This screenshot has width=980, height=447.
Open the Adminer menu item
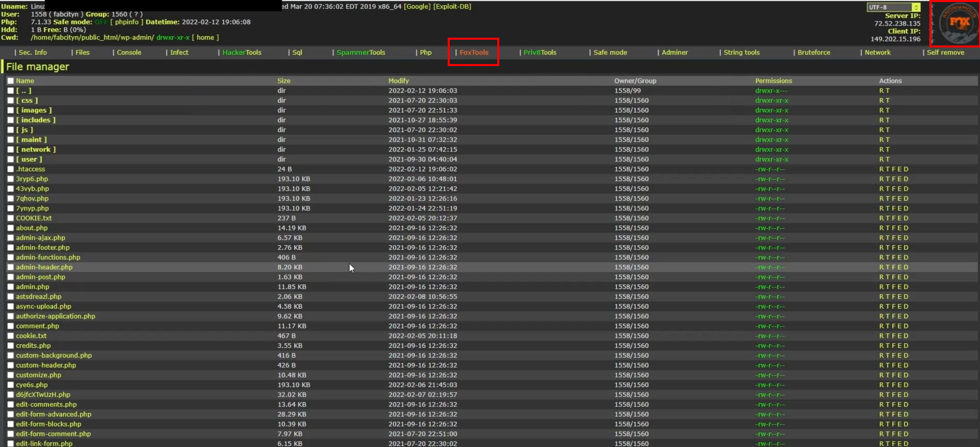(x=675, y=52)
